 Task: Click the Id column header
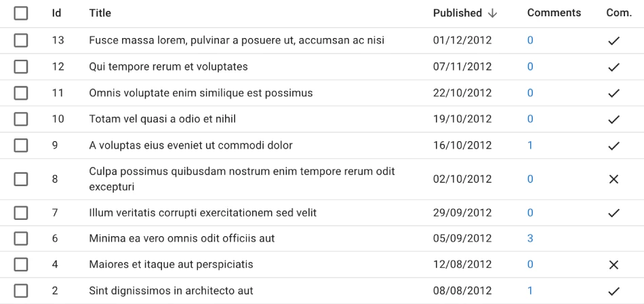coord(56,13)
